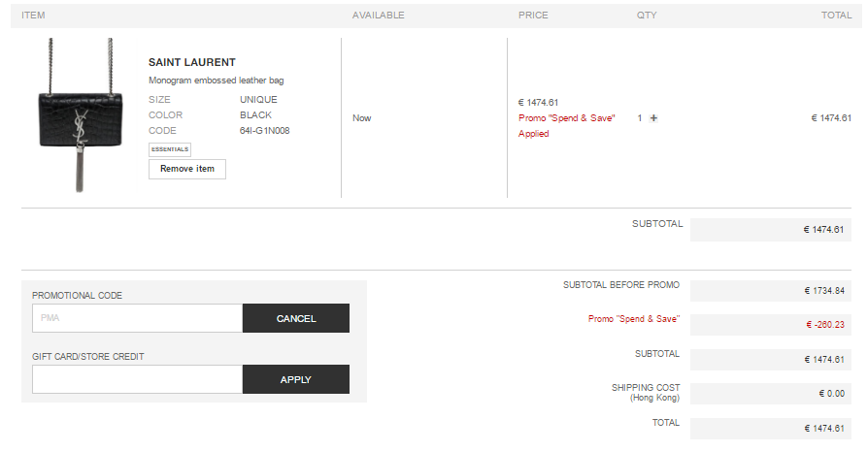Select the QTY column header

647,16
